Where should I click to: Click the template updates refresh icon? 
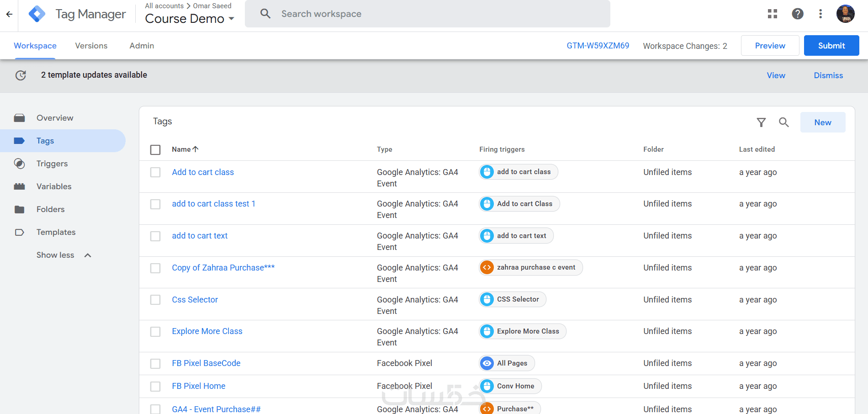21,75
